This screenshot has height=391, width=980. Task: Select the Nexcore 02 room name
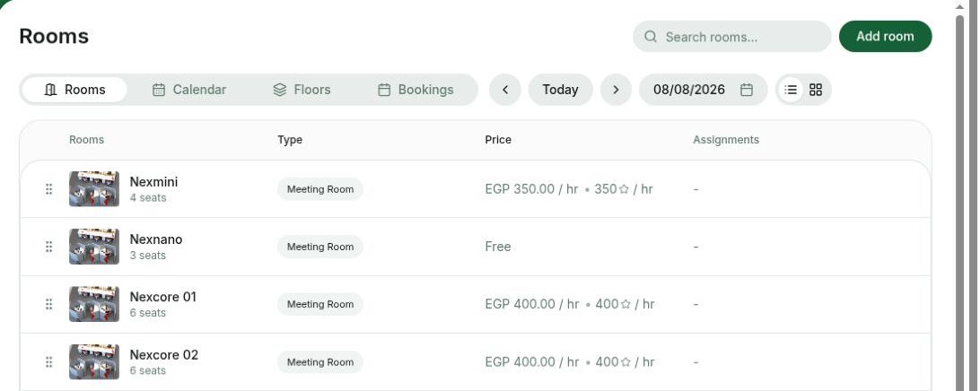(x=163, y=355)
